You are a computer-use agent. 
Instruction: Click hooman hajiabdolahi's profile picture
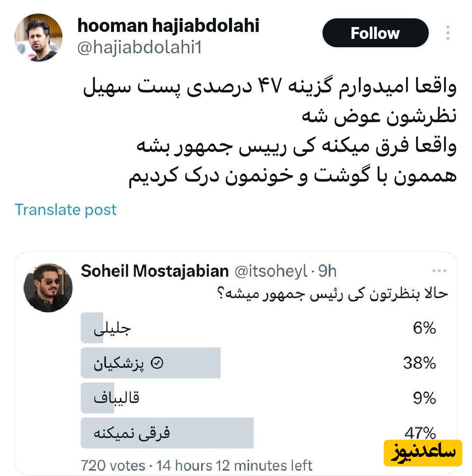coord(38,37)
